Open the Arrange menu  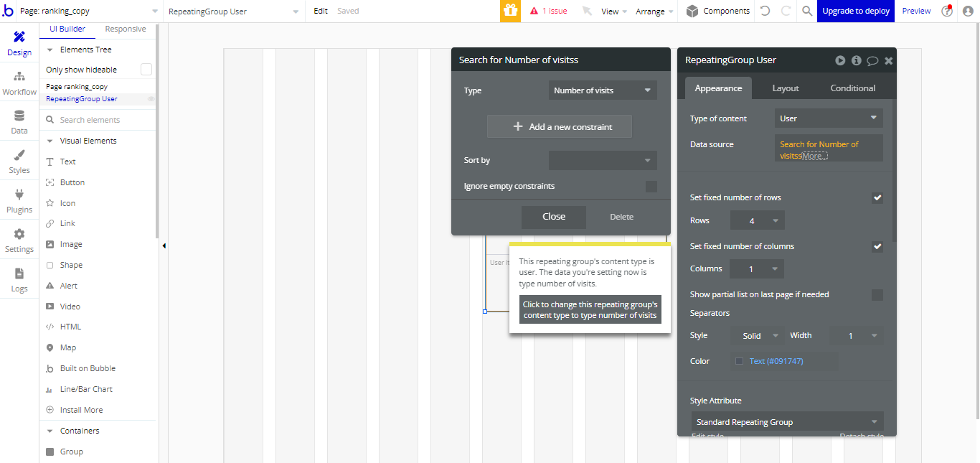coord(654,11)
